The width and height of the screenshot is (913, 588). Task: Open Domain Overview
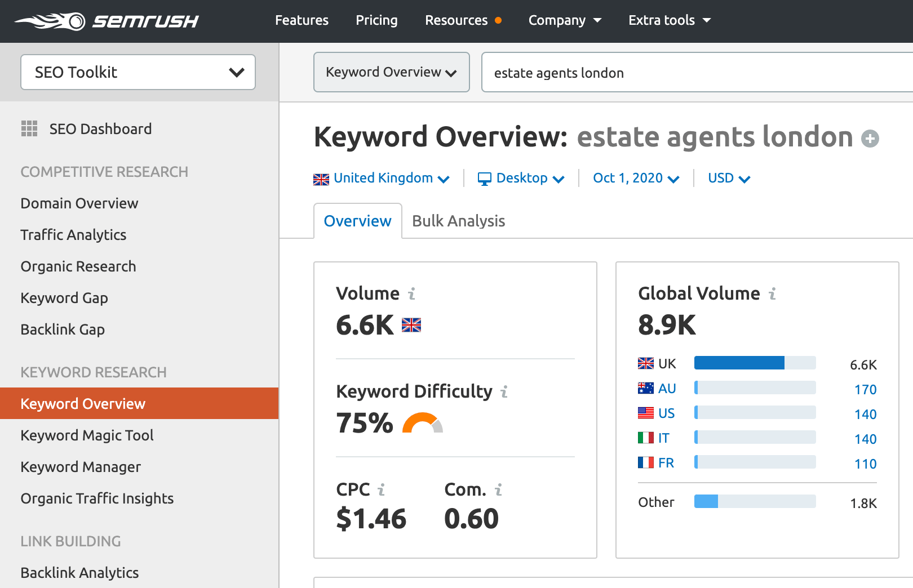(x=79, y=203)
